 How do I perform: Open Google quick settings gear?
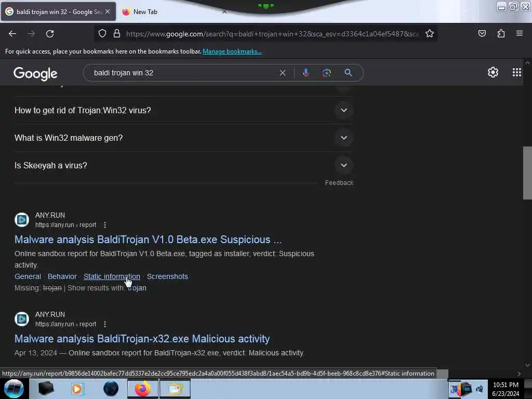tap(493, 72)
